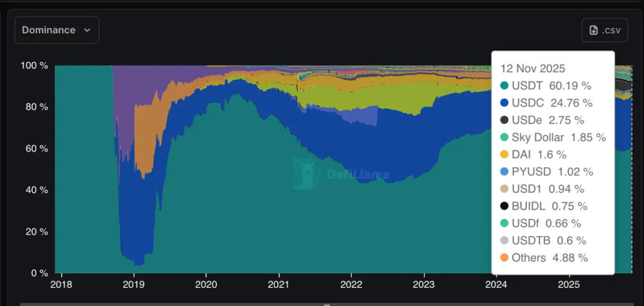The width and height of the screenshot is (644, 306).
Task: Click the blue PYUSD legend dot
Action: (504, 172)
